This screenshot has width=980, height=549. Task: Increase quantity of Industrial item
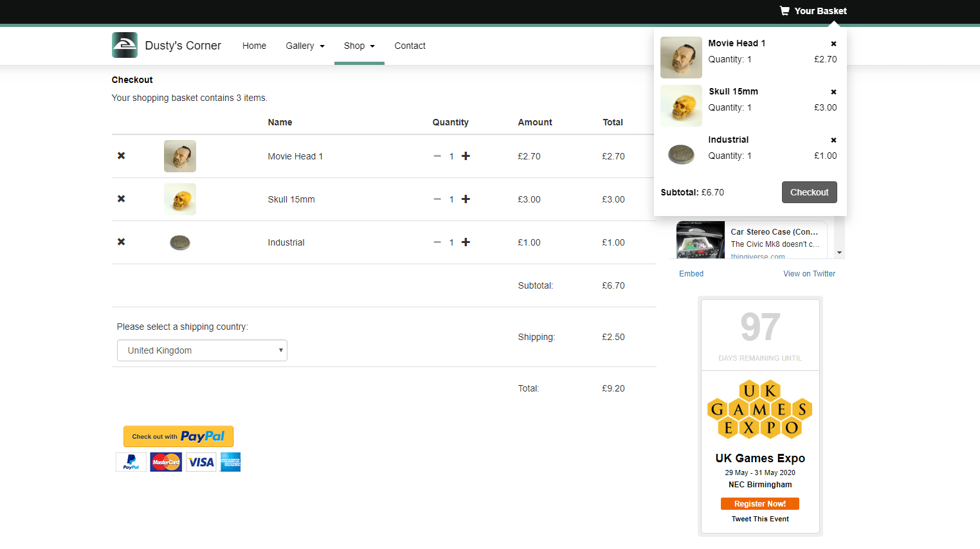(466, 242)
